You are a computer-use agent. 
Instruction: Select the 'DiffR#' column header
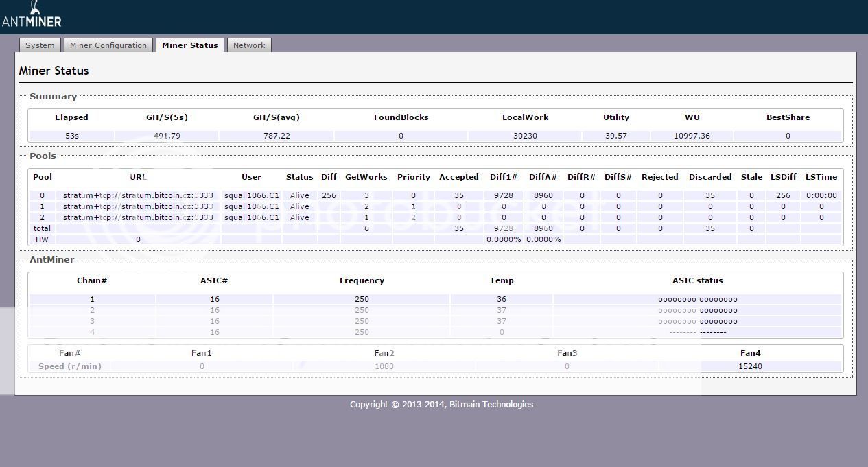(x=582, y=177)
